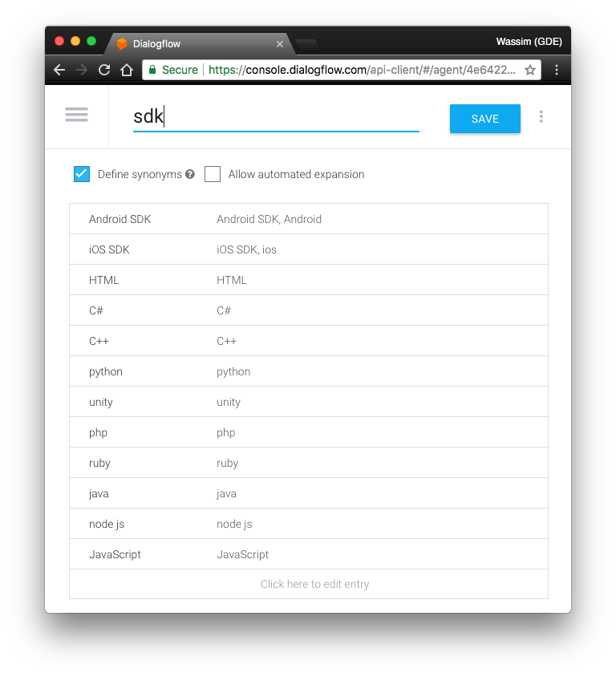Edit node js synonym cell
The height and width of the screenshot is (677, 616).
[234, 524]
